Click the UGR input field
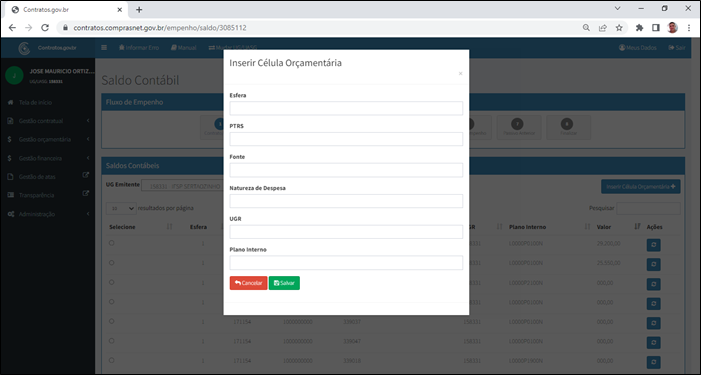The width and height of the screenshot is (701, 375). pos(346,232)
